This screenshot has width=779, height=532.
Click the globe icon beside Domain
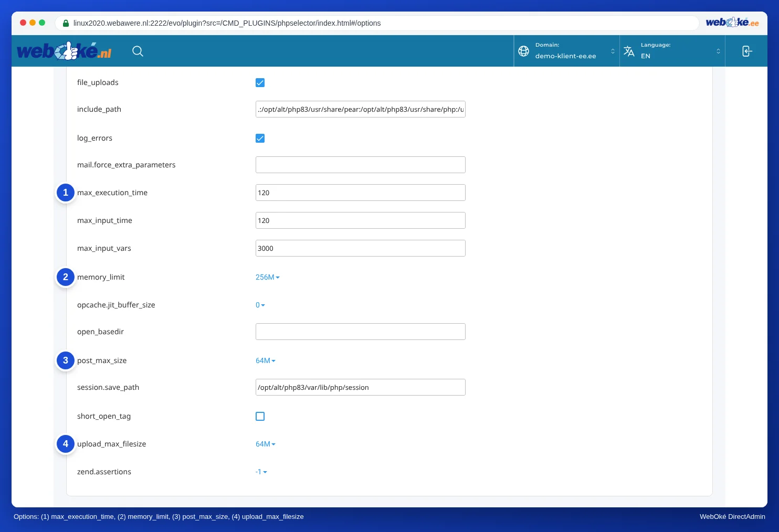click(523, 51)
